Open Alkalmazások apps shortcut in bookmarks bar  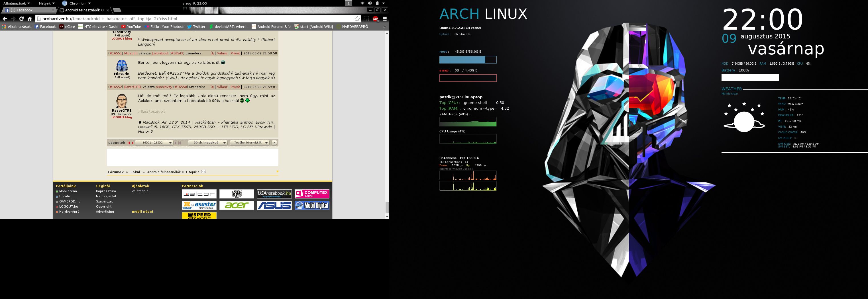(16, 26)
